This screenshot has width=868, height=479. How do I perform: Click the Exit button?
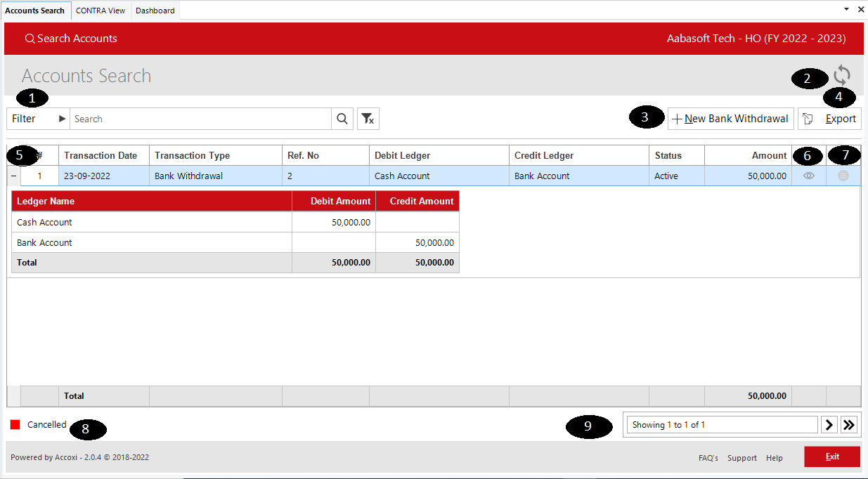(832, 457)
